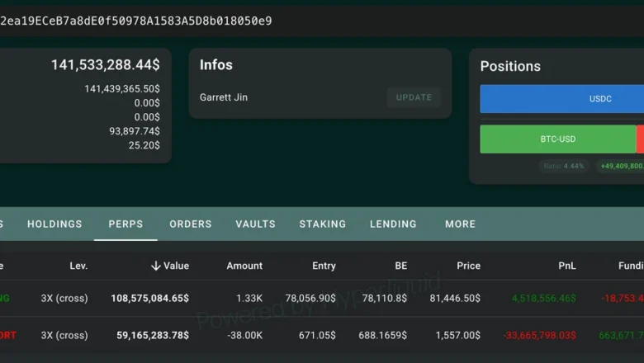Image resolution: width=644 pixels, height=363 pixels.
Task: Switch to the ORDERS tab
Action: [191, 224]
